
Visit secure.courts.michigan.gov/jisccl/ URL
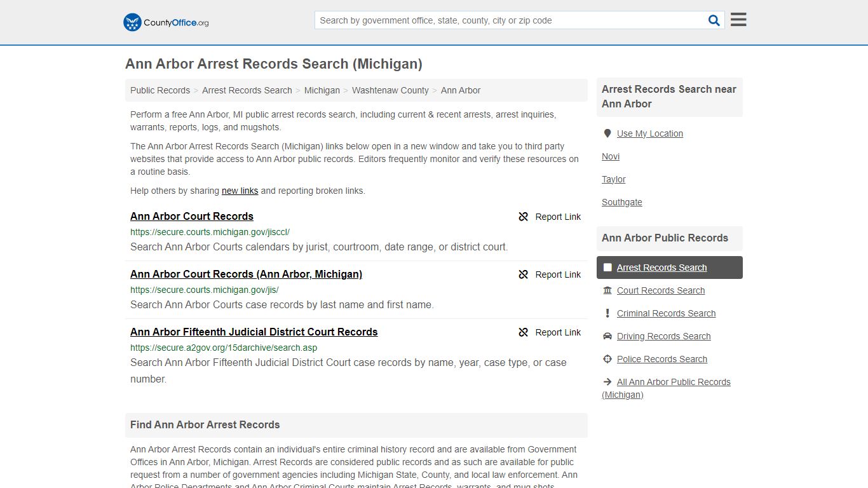point(210,232)
